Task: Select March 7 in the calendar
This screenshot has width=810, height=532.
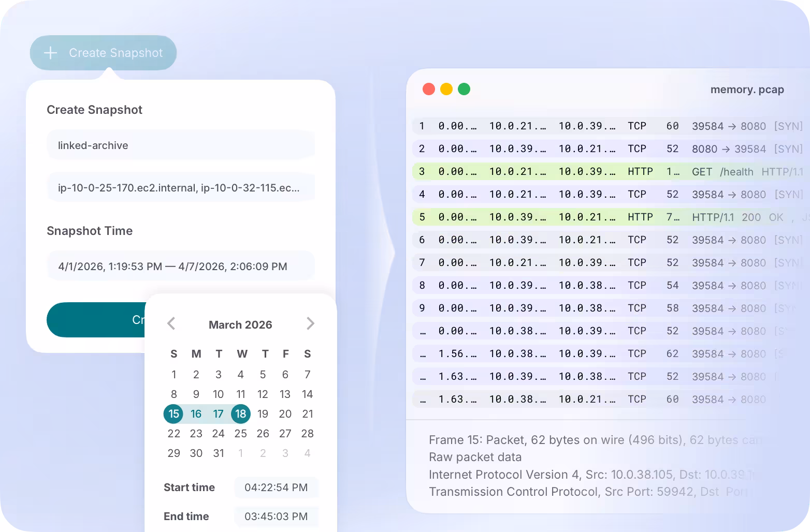Action: click(308, 375)
